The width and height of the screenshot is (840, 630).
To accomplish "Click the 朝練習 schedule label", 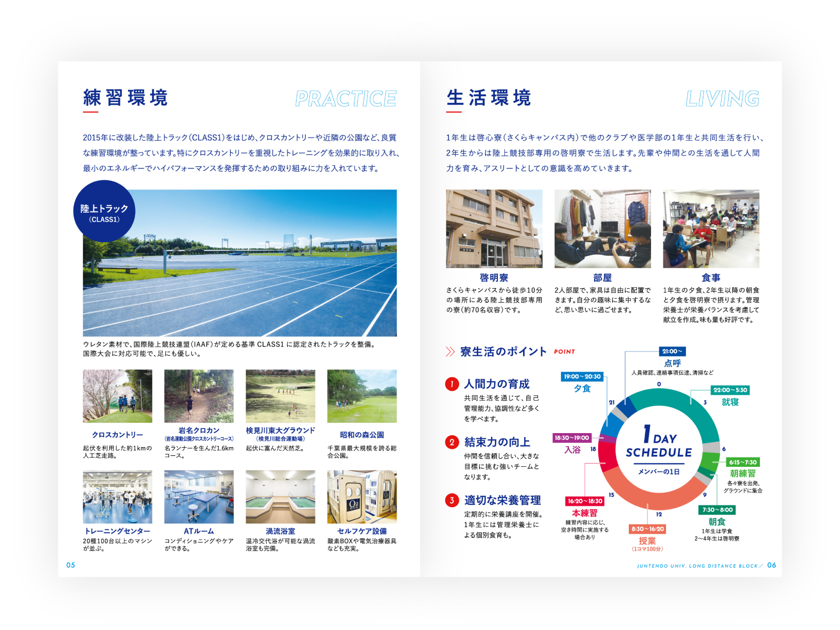I will click(x=743, y=473).
